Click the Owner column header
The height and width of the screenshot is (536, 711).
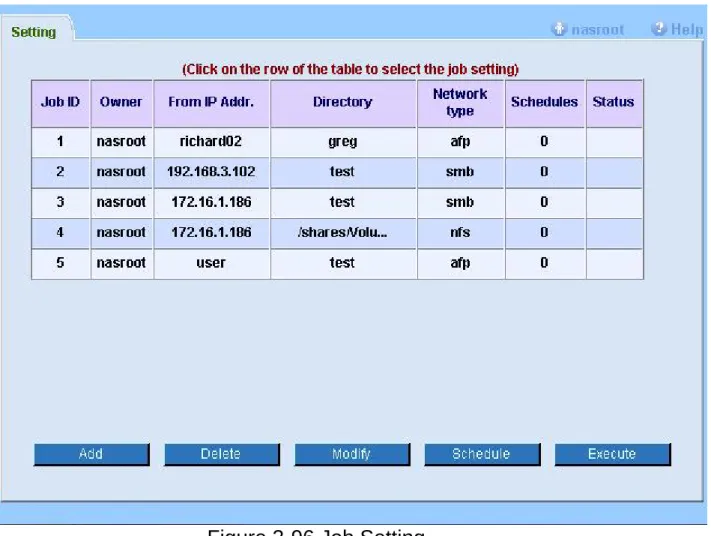click(121, 103)
